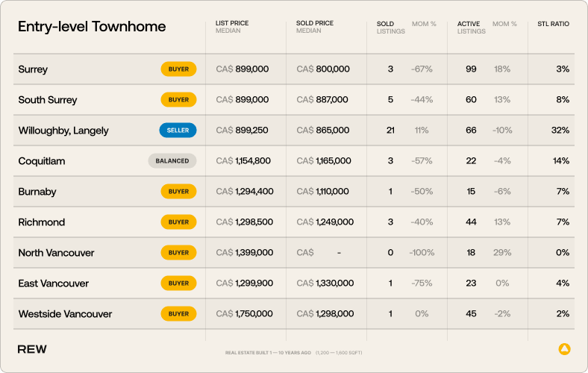Click East Vancouver sold MOM '-75%'
This screenshot has height=373, width=588.
click(422, 283)
